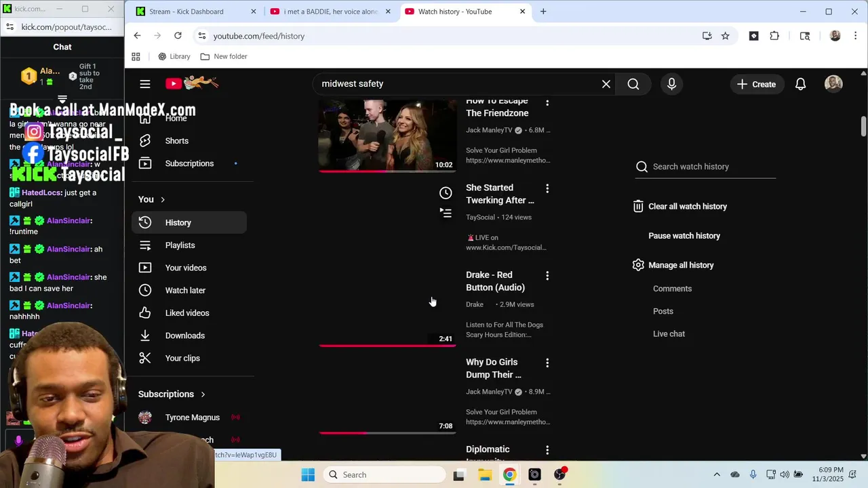Open the She Started Twerking After title

coord(500,194)
